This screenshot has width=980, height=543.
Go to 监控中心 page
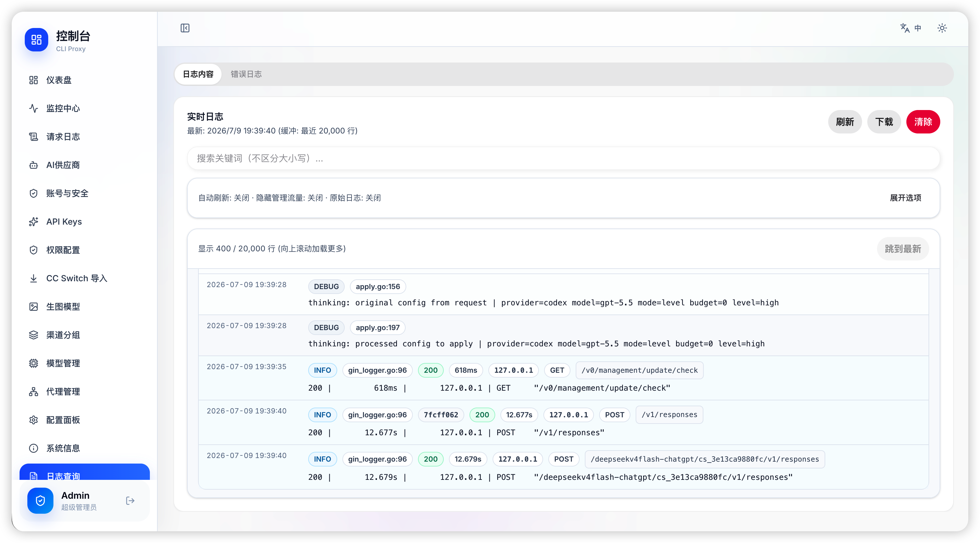click(84, 108)
